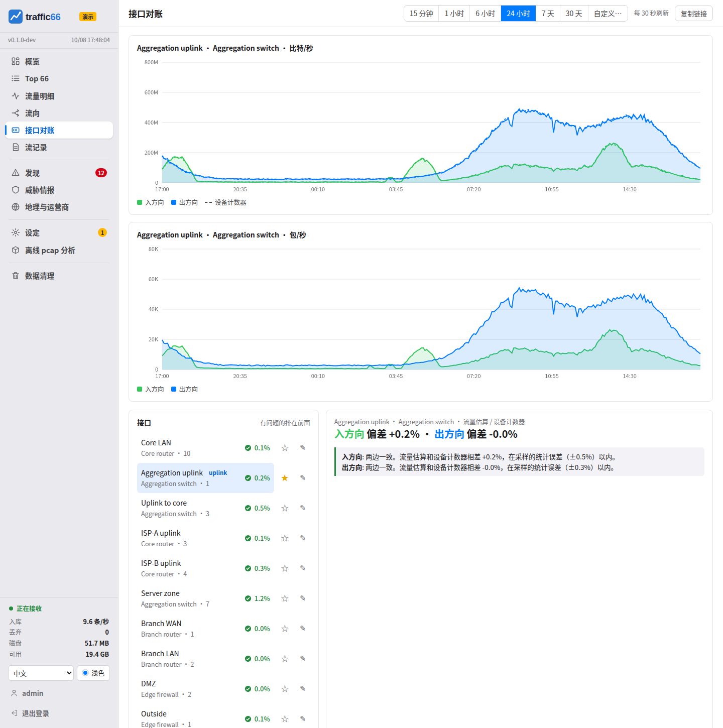The height and width of the screenshot is (728, 723).
Task: Star the Branch LAN interface
Action: point(285,659)
